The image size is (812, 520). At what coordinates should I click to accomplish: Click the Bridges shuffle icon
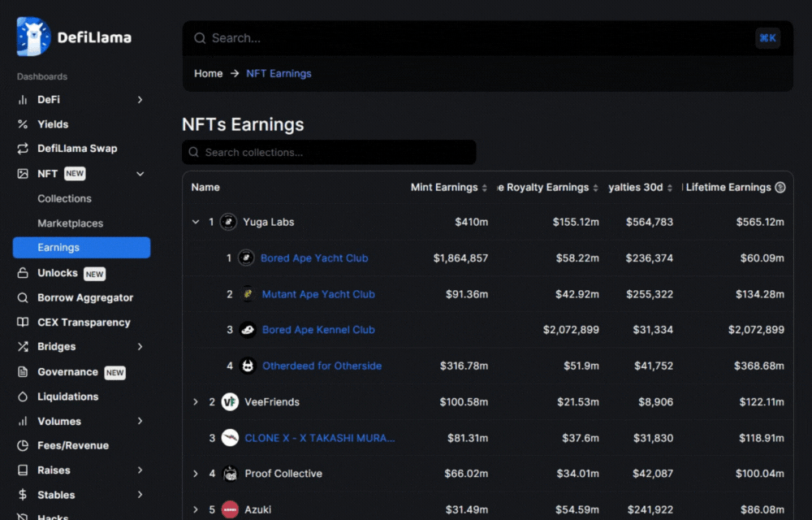coord(23,346)
